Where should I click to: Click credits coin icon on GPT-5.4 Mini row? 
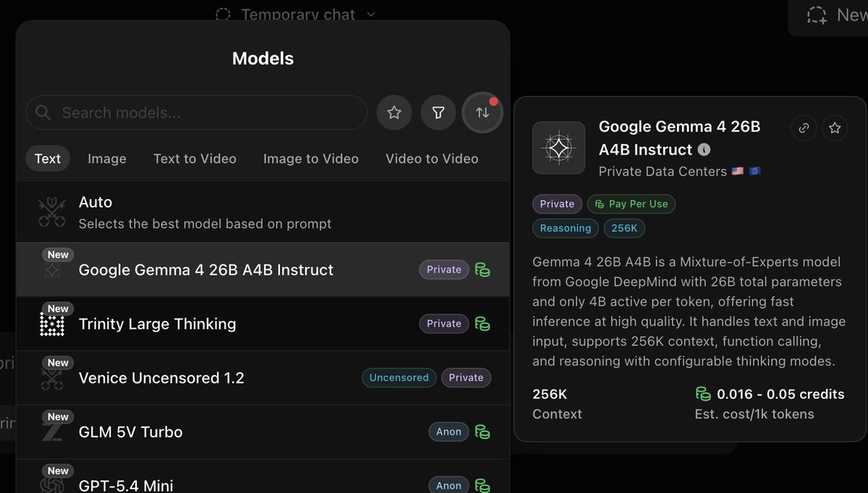click(482, 486)
